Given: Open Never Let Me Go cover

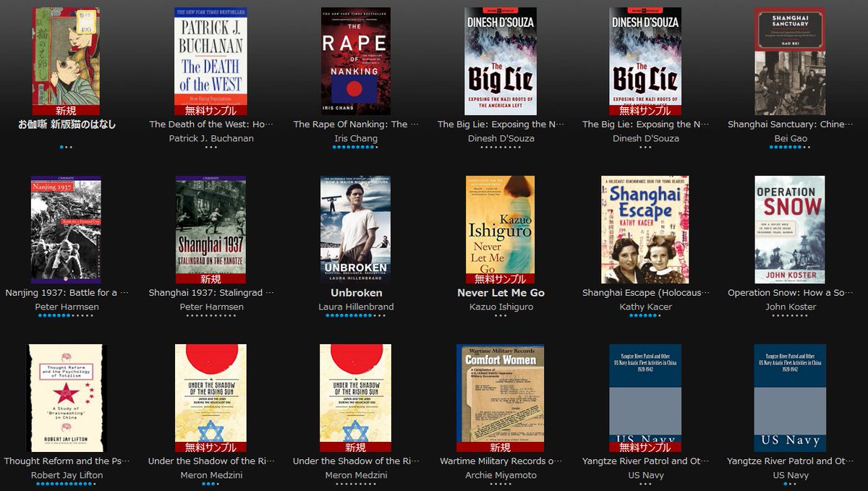Looking at the screenshot, I should [501, 229].
